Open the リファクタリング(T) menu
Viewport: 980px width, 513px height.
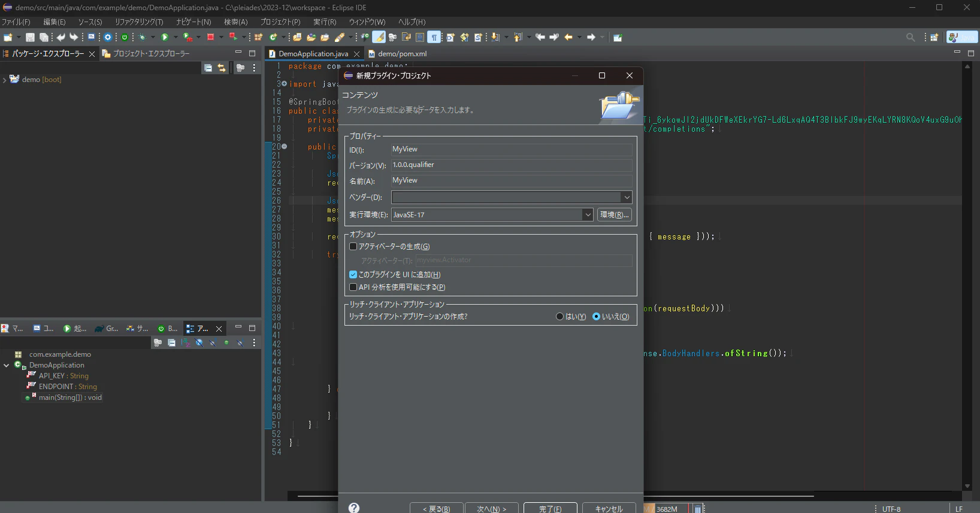[139, 22]
